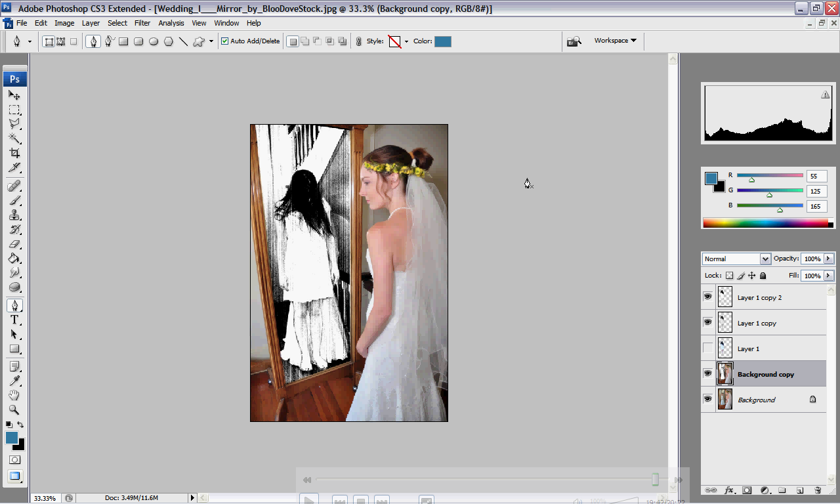Hide the locked Background layer
The image size is (840, 504).
coord(707,400)
